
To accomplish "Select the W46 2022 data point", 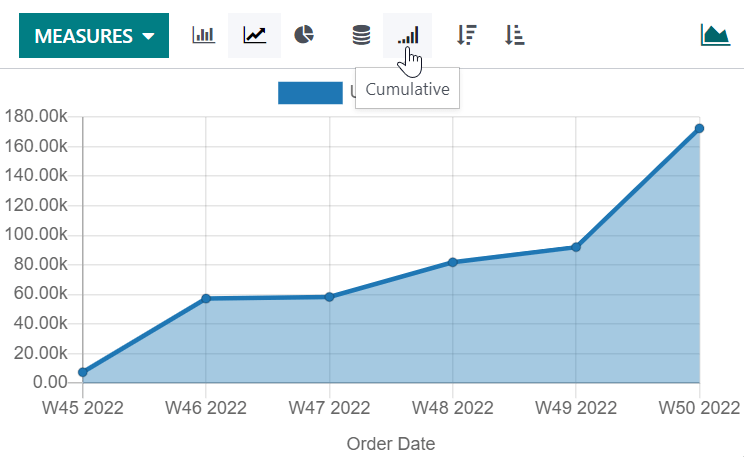I will pos(206,298).
